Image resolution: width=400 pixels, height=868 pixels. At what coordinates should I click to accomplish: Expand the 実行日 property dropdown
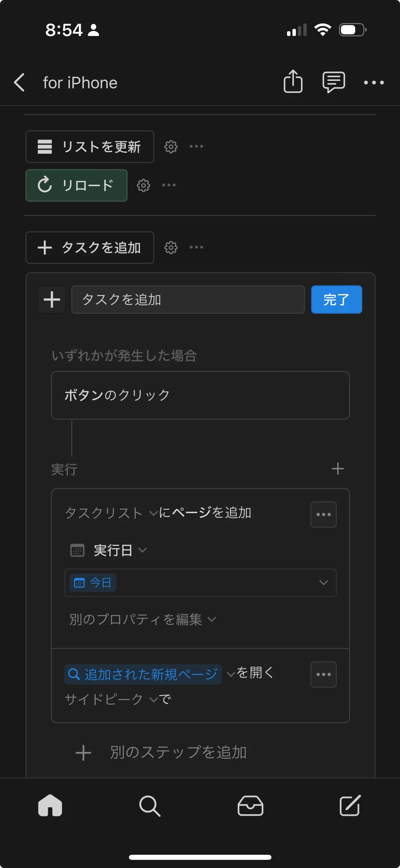[x=120, y=550]
